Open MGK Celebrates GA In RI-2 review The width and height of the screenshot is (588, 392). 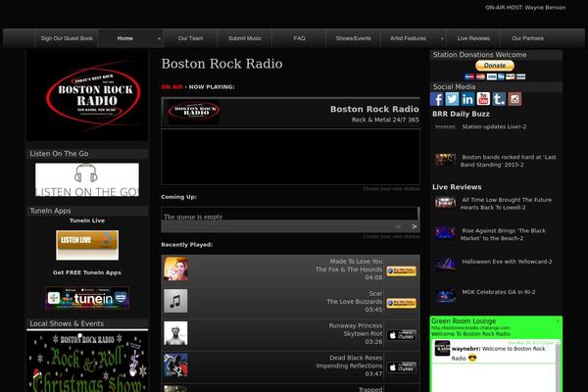[499, 292]
